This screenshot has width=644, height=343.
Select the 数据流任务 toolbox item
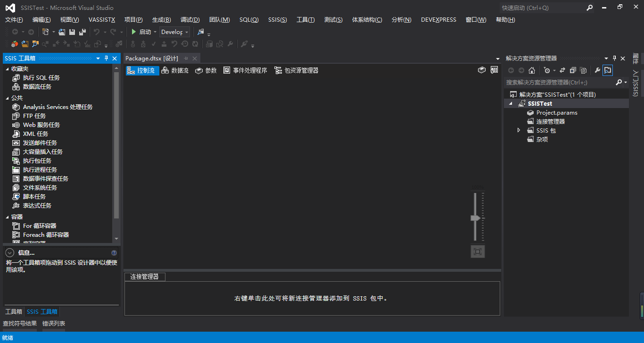pos(32,87)
